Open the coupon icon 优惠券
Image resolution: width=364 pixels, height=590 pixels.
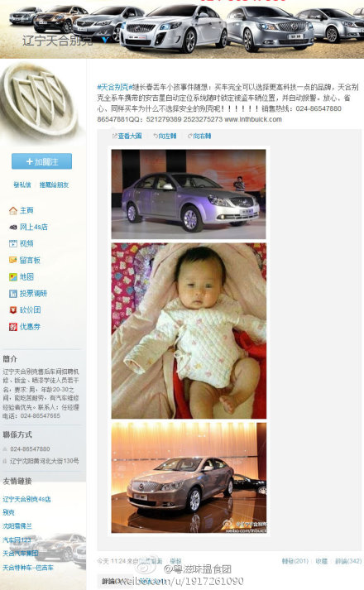click(x=13, y=327)
